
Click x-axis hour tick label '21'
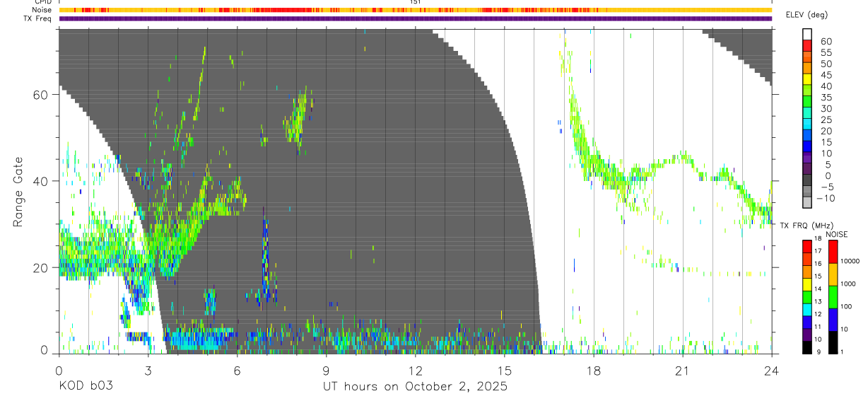683,371
